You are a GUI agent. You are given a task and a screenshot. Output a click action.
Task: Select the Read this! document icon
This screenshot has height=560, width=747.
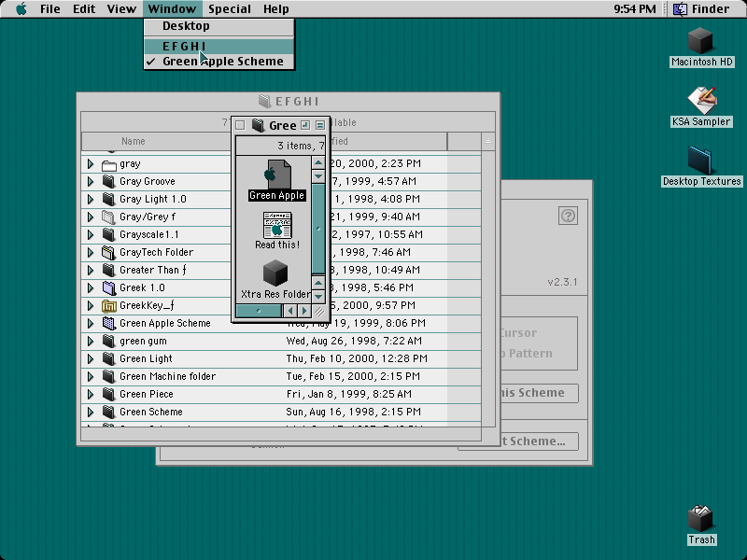tap(277, 225)
